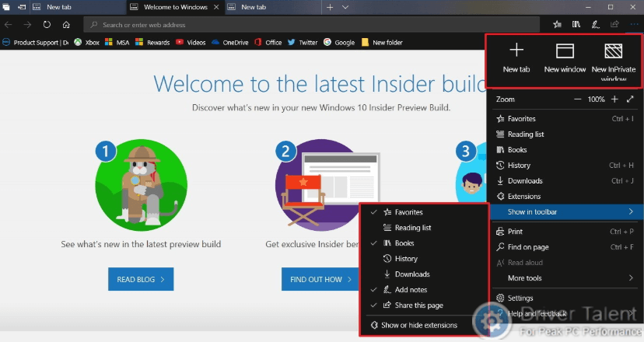644x342 pixels.
Task: Decrease zoom with the minus button
Action: pos(577,99)
